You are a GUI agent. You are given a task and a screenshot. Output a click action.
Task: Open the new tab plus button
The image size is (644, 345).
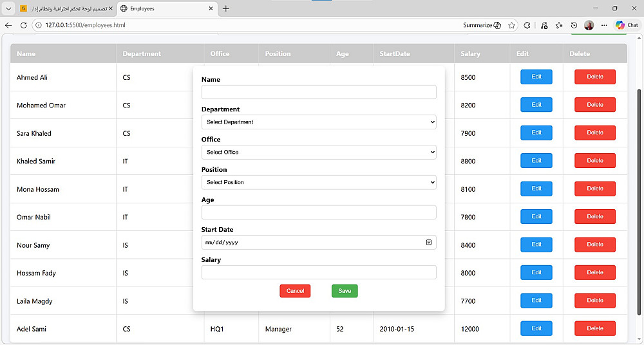click(225, 8)
